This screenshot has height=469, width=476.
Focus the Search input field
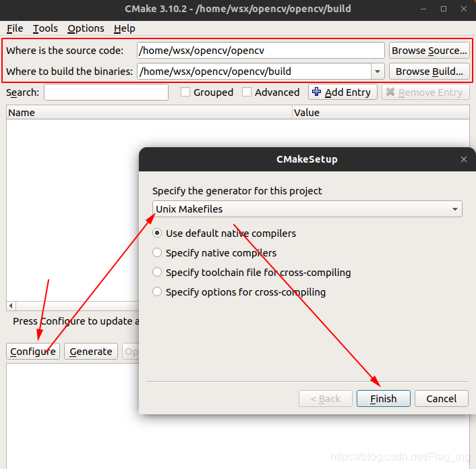106,92
